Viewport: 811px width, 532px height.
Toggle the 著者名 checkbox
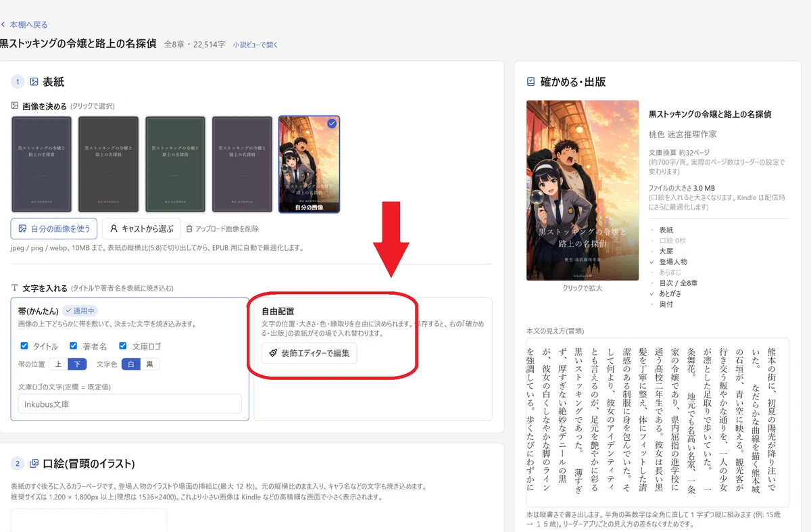click(x=74, y=345)
